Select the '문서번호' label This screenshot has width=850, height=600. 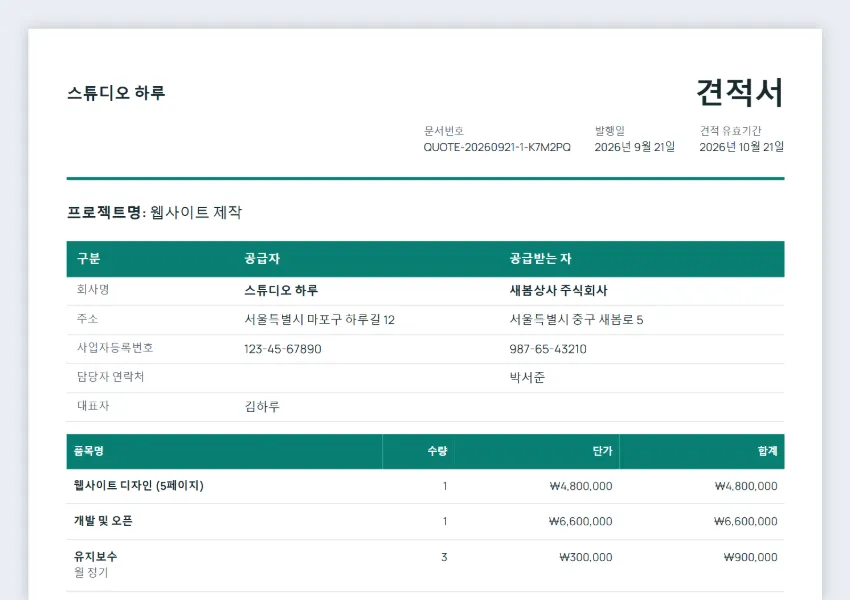pyautogui.click(x=443, y=131)
